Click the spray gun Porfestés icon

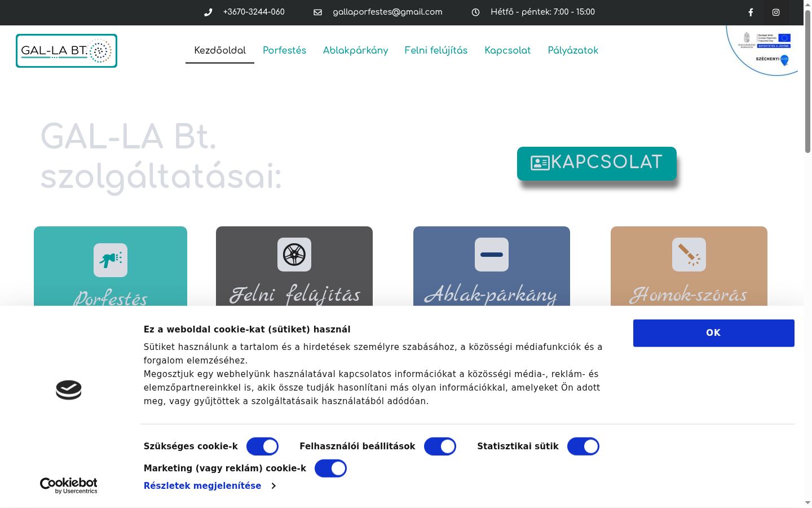coord(111,260)
